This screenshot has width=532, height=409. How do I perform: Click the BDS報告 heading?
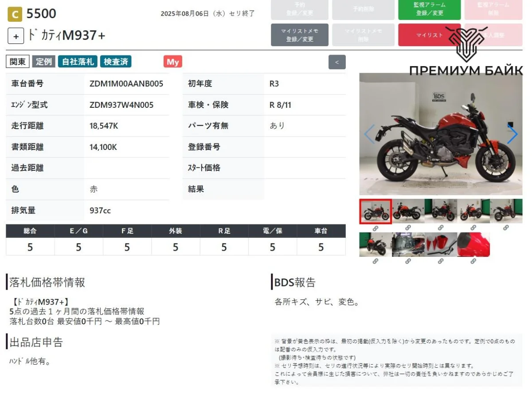(x=295, y=282)
